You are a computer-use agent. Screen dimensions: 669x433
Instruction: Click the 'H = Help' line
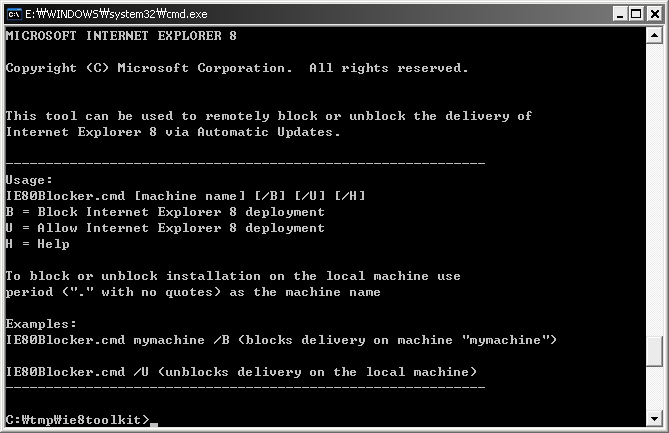38,244
